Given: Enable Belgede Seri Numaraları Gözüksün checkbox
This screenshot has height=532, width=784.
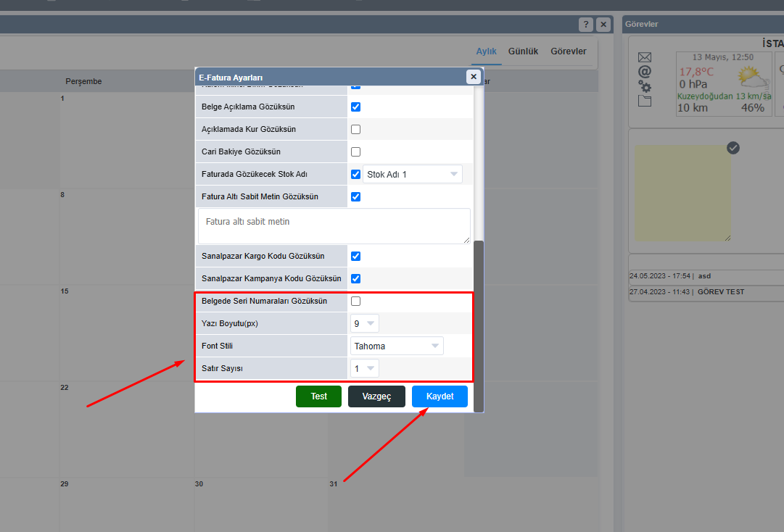Looking at the screenshot, I should pos(355,302).
